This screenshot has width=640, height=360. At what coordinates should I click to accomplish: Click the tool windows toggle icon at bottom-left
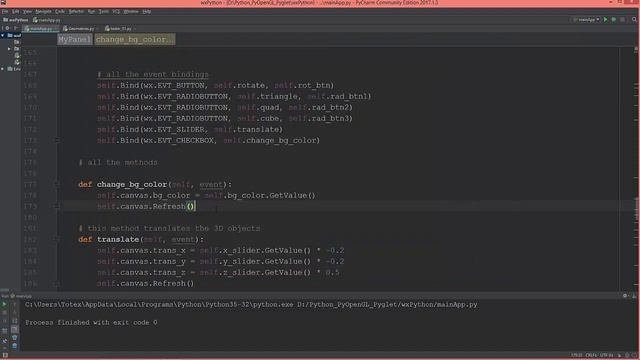(5, 356)
